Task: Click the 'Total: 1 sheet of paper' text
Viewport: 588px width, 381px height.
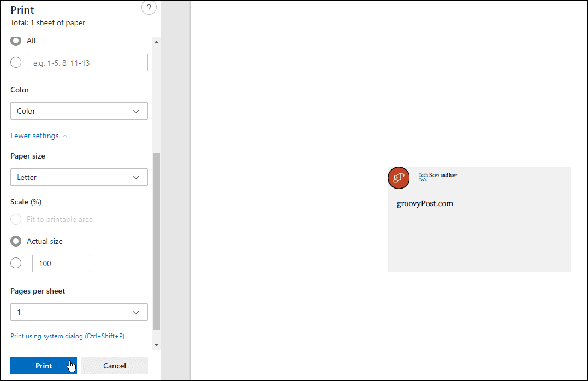Action: pyautogui.click(x=47, y=22)
